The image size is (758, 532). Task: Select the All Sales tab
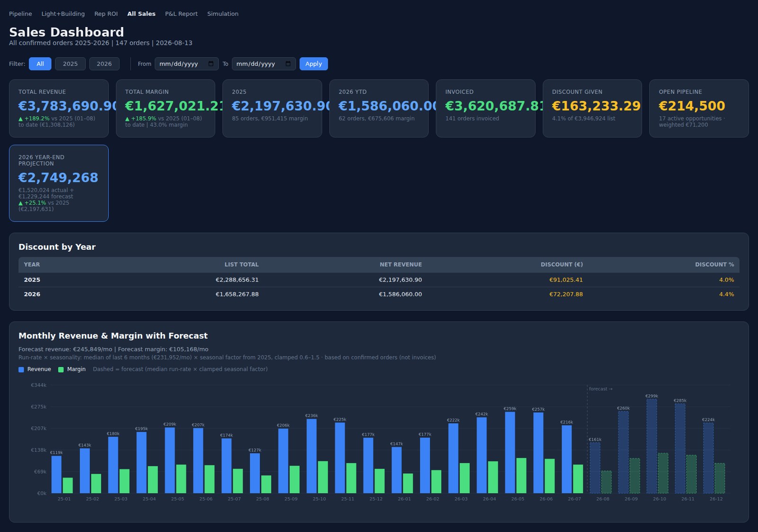[141, 14]
